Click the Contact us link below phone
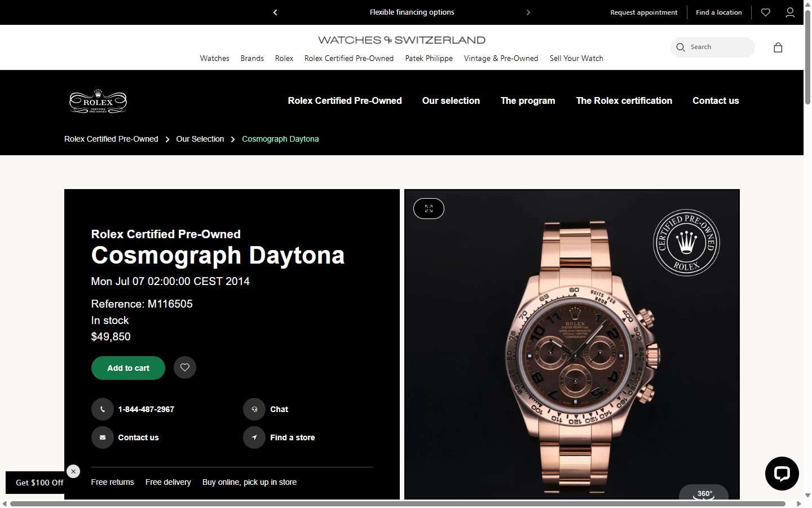812x508 pixels. point(138,437)
